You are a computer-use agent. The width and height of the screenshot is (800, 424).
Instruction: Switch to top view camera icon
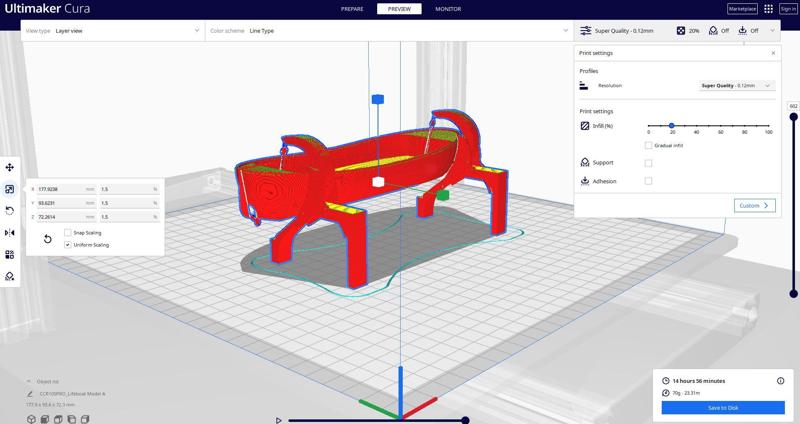(58, 419)
